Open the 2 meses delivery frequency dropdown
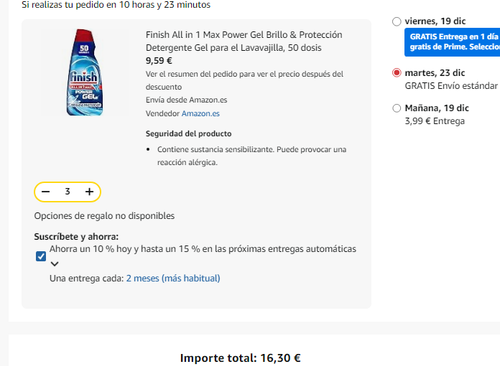This screenshot has width=500, height=366. (x=173, y=278)
